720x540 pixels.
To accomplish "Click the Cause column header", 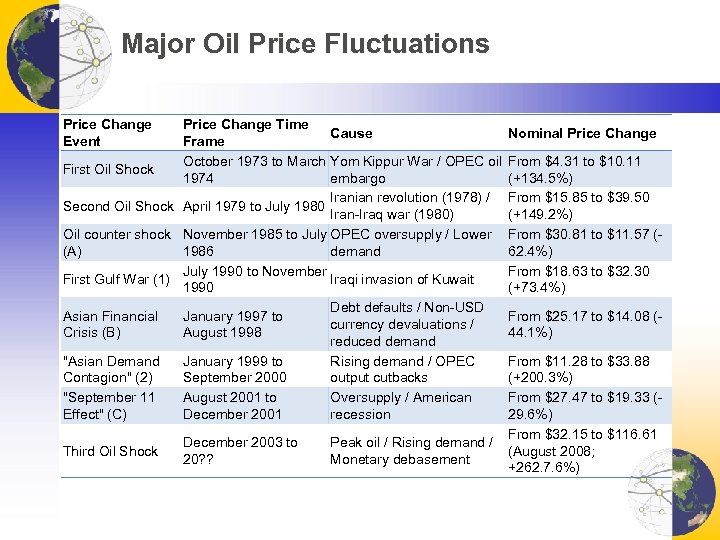I will (x=351, y=133).
